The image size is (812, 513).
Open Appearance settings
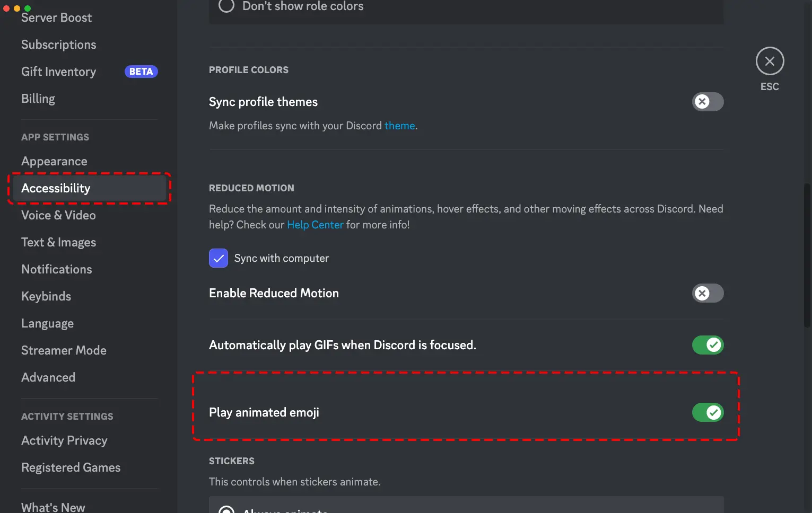coord(54,161)
